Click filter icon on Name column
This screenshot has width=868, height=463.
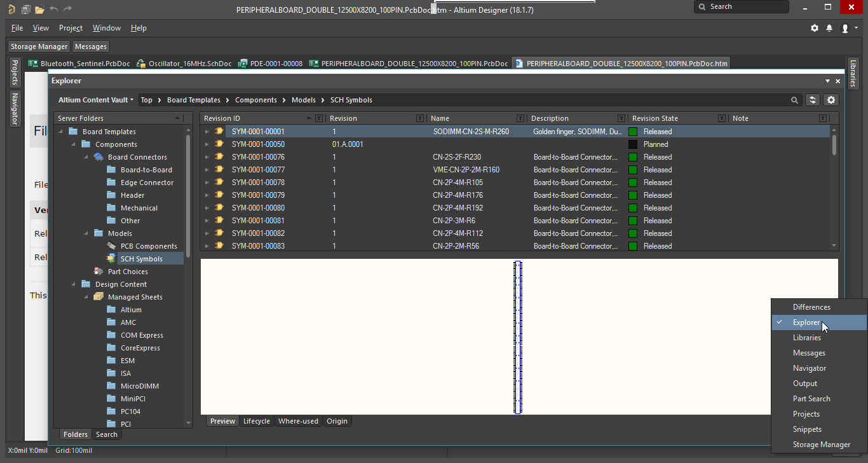[520, 118]
